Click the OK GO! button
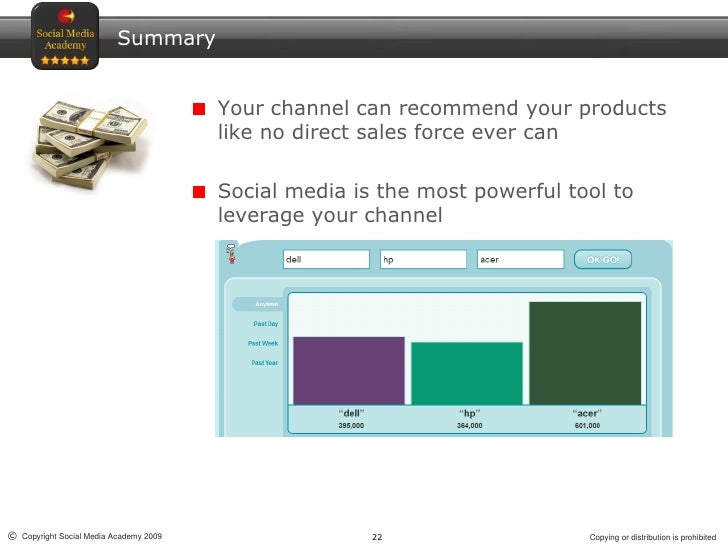Screen dimensions: 728x546 tap(603, 260)
